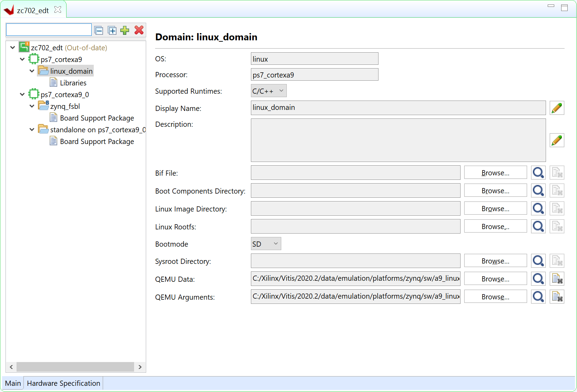
Task: Clear Sysroot Directory path icon
Action: (557, 261)
